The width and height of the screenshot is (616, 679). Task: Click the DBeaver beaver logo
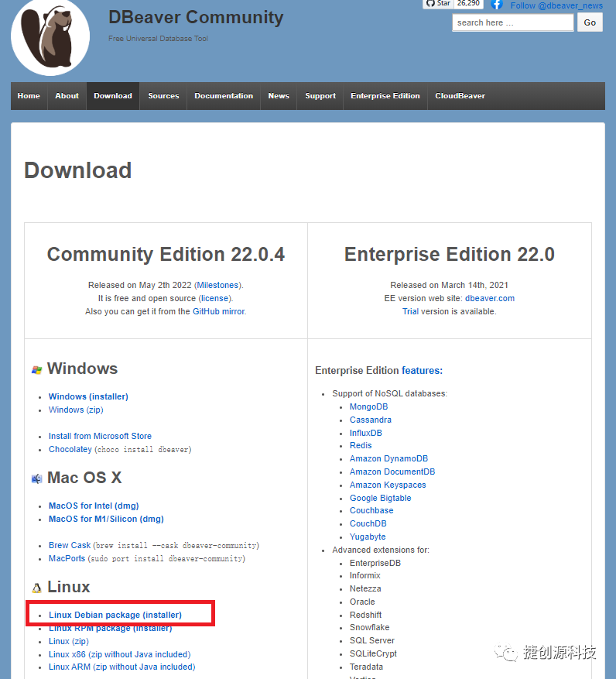tap(50, 36)
